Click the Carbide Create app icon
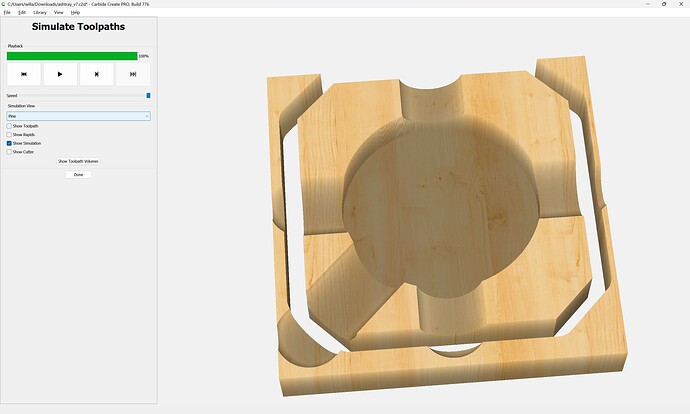This screenshot has width=690, height=414. tap(4, 4)
